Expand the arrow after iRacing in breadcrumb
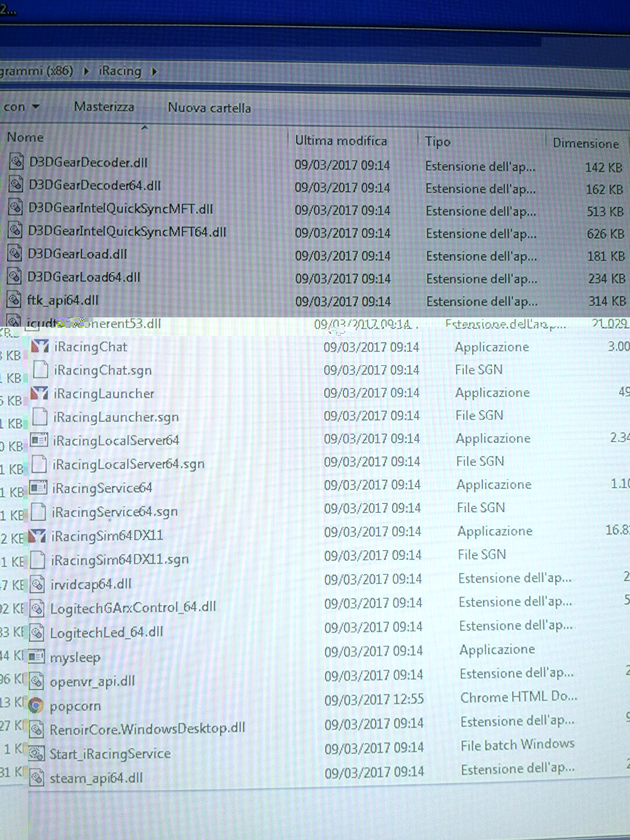Viewport: 630px width, 840px height. point(155,72)
